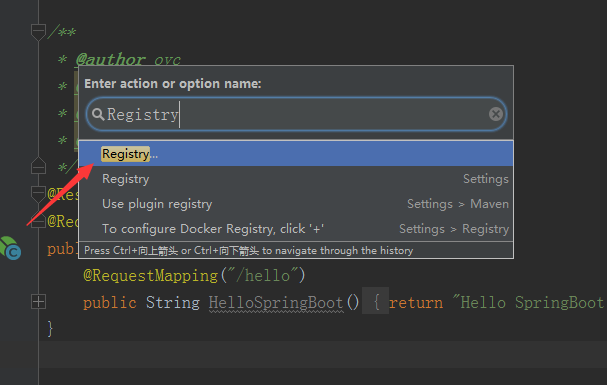Click the Settings > Registry path label
This screenshot has width=607, height=385.
pyautogui.click(x=454, y=229)
